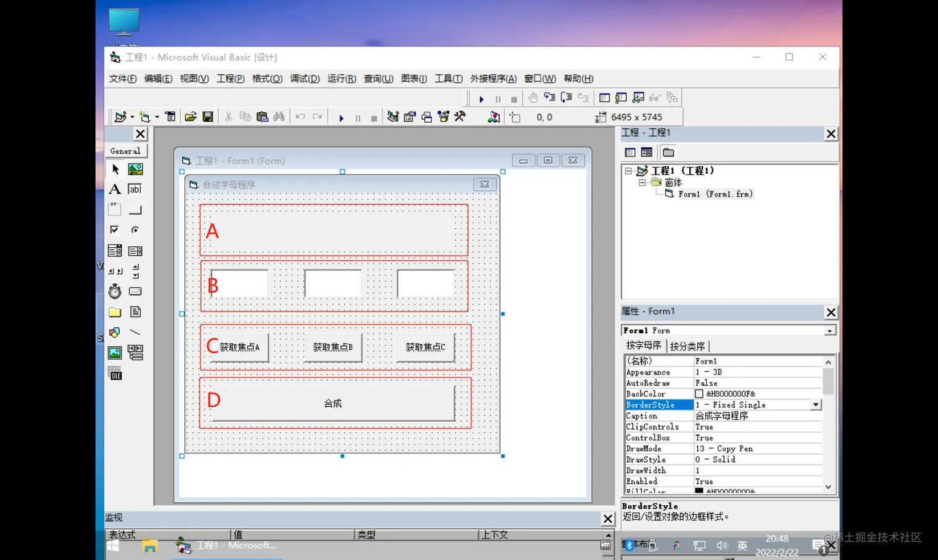Click View Object in the project panel
938x560 pixels.
tap(646, 153)
